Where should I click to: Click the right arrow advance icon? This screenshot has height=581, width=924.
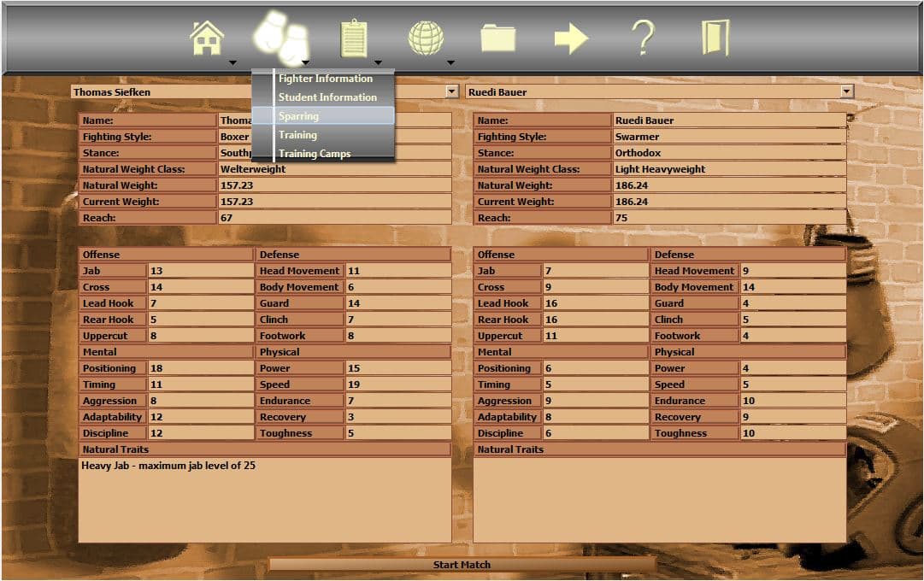click(x=571, y=38)
